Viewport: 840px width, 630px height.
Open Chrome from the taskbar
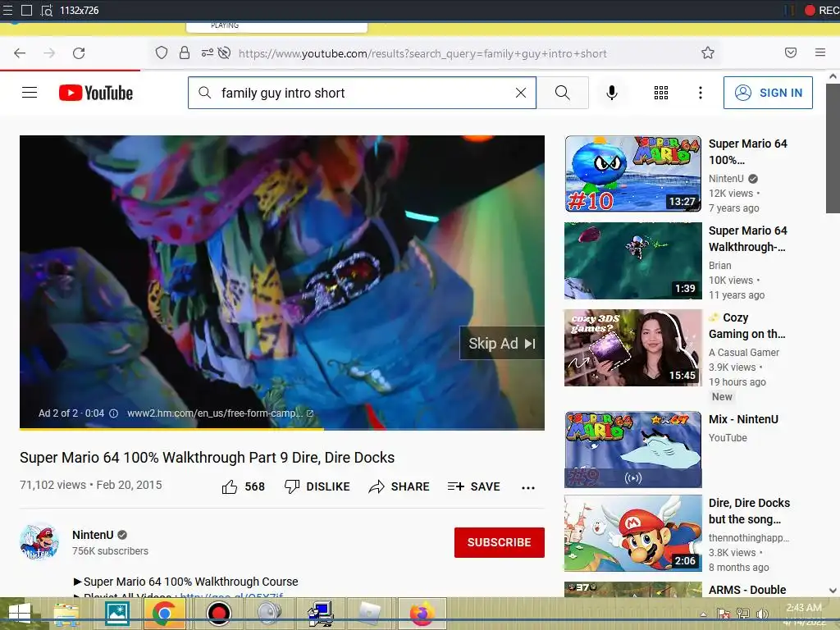pos(164,613)
